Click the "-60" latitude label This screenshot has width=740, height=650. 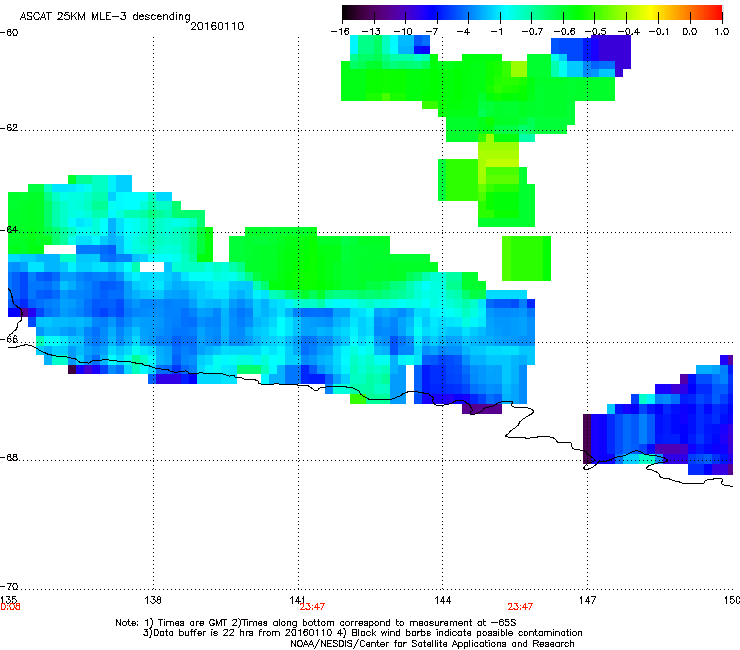click(x=9, y=33)
